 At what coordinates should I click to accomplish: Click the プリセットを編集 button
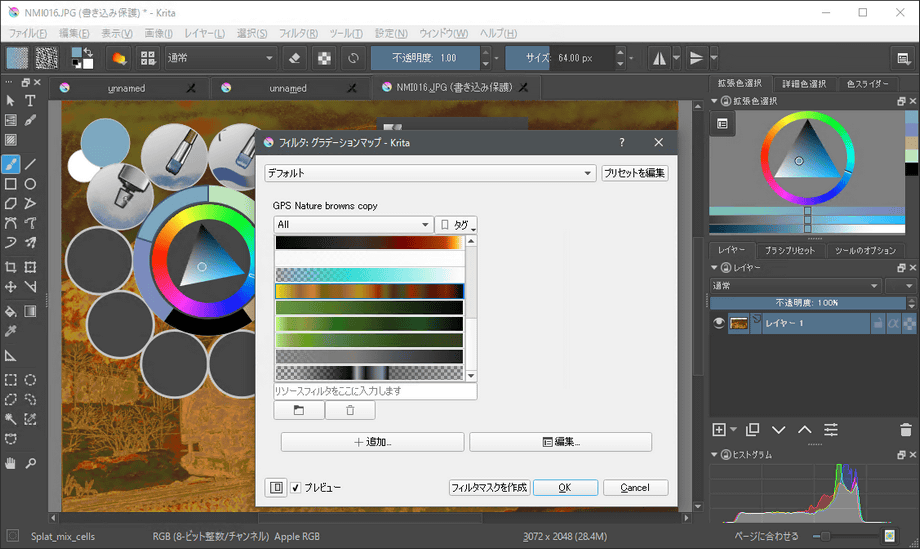click(x=635, y=173)
